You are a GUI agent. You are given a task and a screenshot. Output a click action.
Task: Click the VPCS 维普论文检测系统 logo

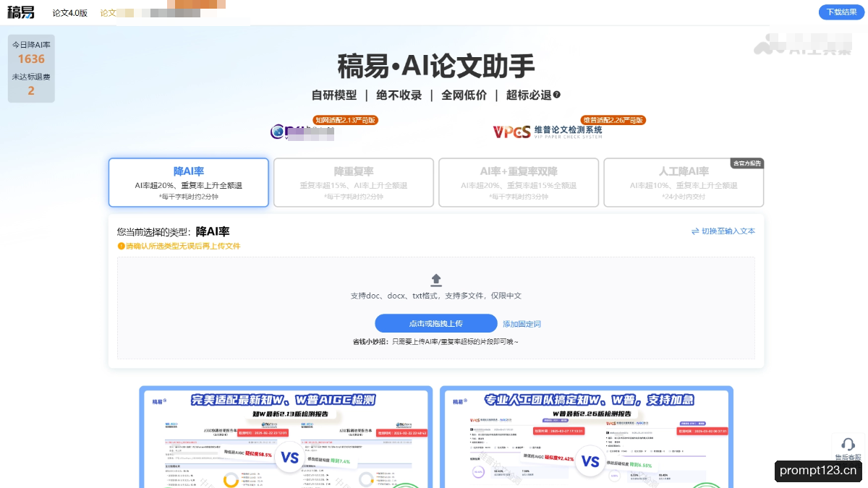click(548, 132)
